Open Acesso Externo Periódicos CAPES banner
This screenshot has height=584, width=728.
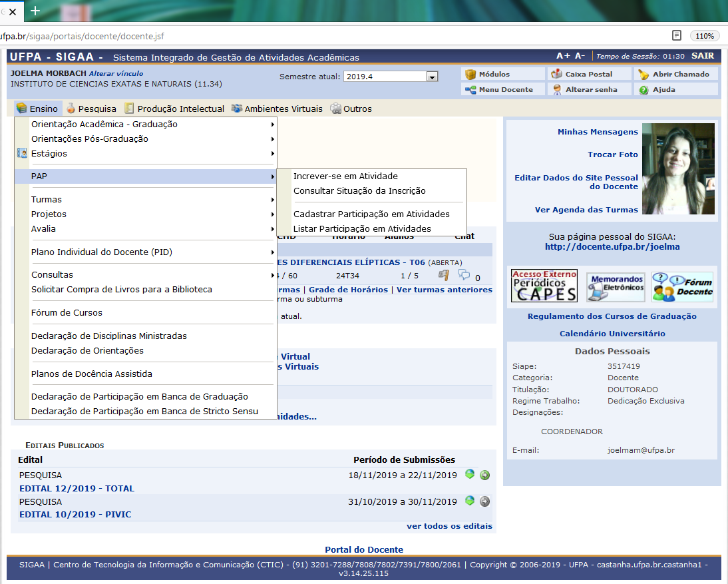pos(544,286)
